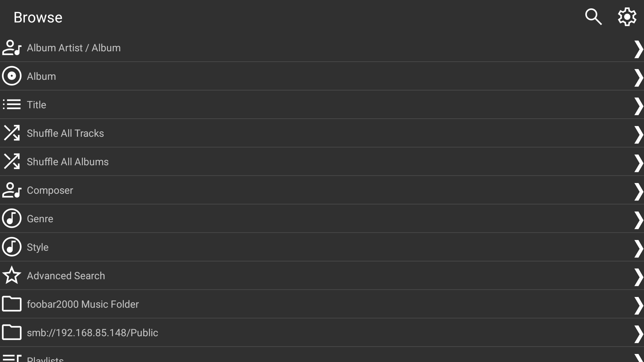Open the Album Artist / Album entry

point(74,48)
